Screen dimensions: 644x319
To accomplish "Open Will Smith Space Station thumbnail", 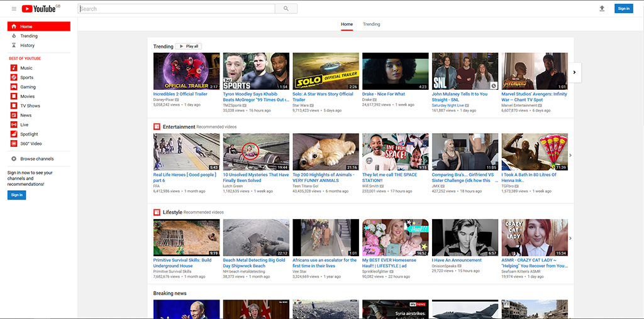I will [x=396, y=152].
